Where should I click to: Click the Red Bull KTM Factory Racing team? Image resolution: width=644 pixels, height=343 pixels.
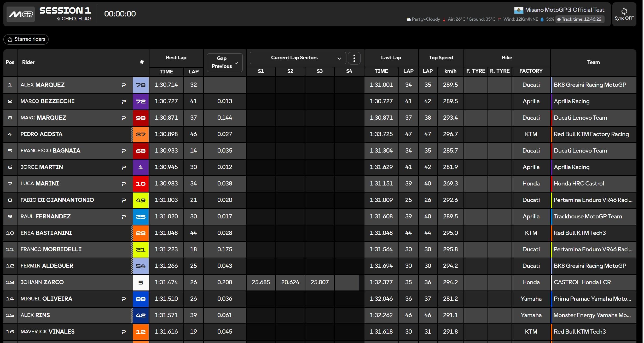[x=591, y=134]
